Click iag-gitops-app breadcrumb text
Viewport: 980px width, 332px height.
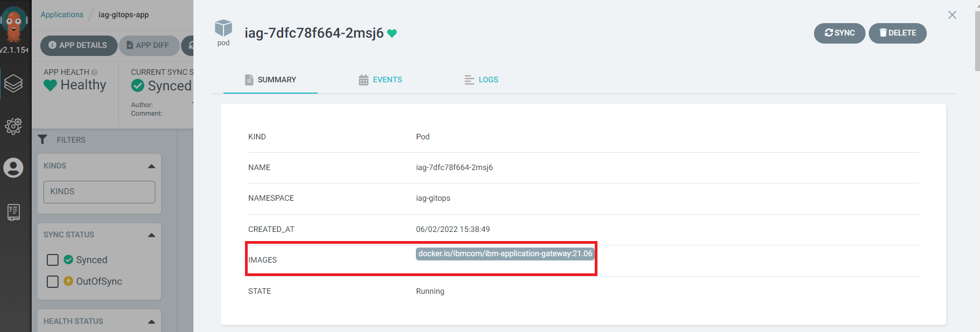pos(124,15)
